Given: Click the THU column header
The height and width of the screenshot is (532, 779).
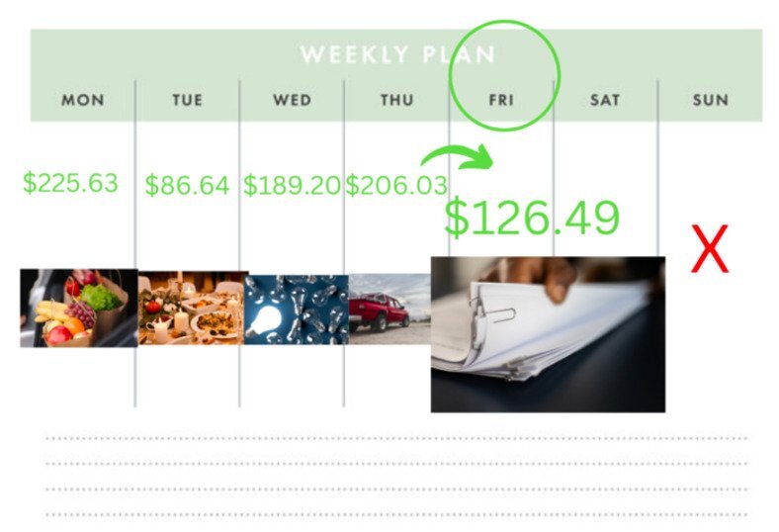Looking at the screenshot, I should 396,100.
